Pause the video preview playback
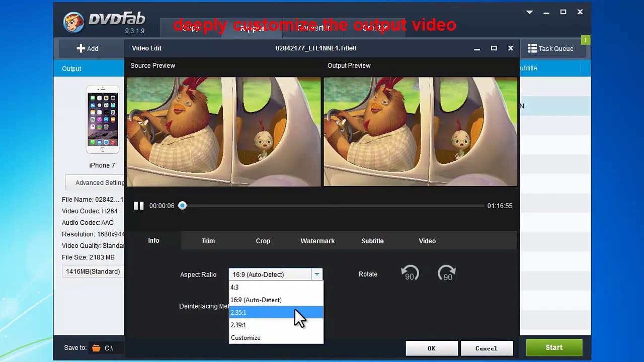 (x=139, y=206)
